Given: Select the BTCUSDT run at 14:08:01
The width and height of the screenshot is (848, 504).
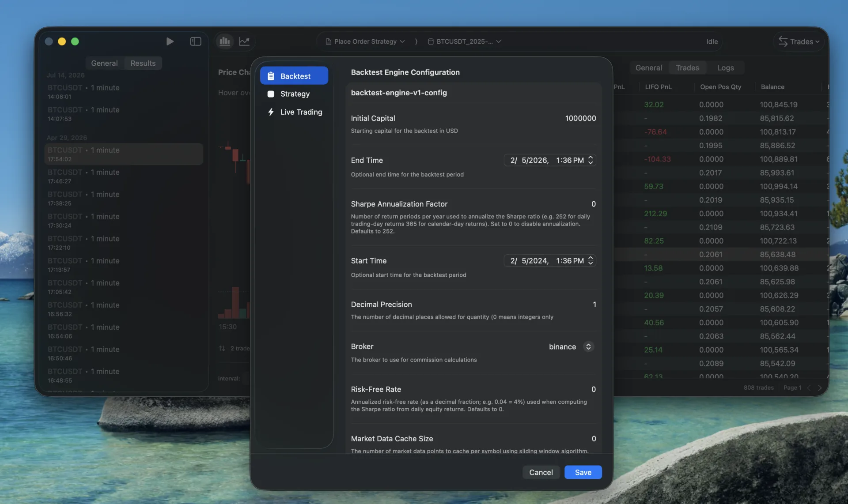Looking at the screenshot, I should click(124, 92).
